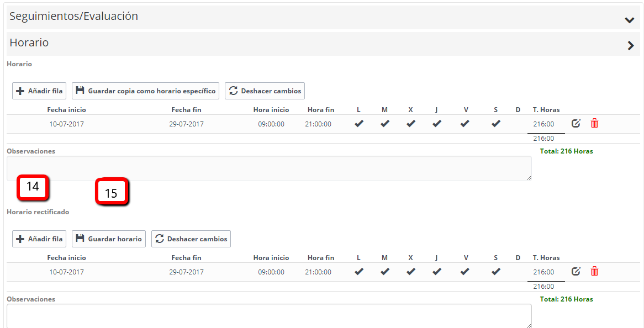
Task: Click red trash icon in first Horario row
Action: [594, 123]
